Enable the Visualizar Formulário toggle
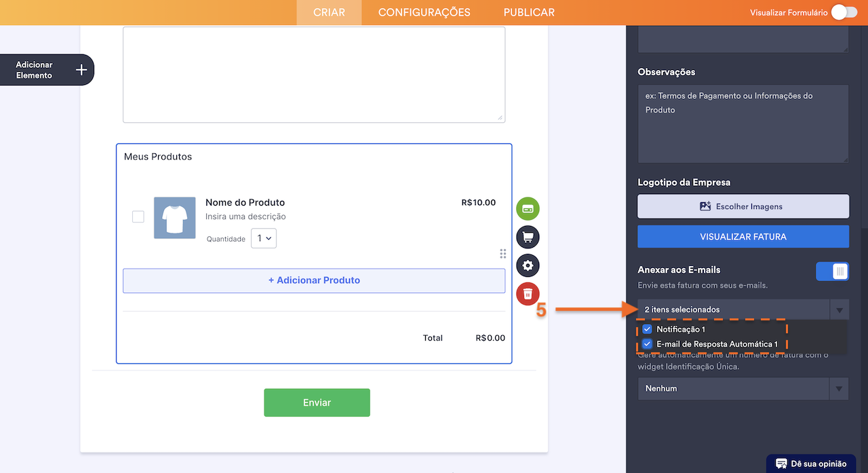This screenshot has width=868, height=473. (843, 12)
